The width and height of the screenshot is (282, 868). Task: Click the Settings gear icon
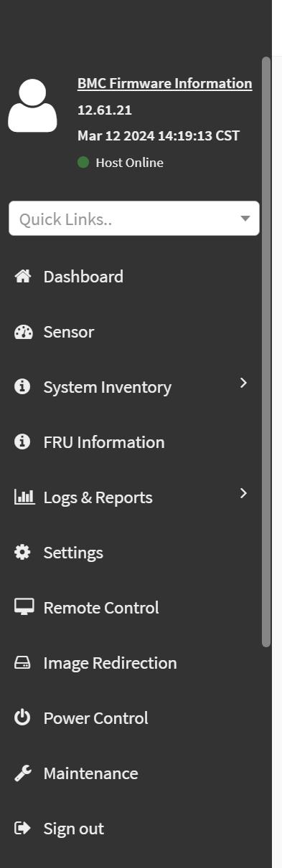click(x=23, y=553)
